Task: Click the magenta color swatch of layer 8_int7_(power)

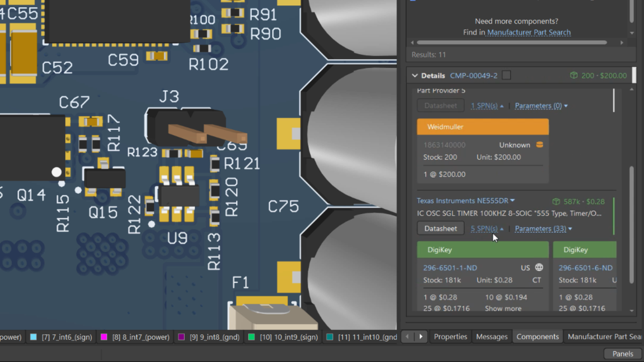Action: coord(104,337)
